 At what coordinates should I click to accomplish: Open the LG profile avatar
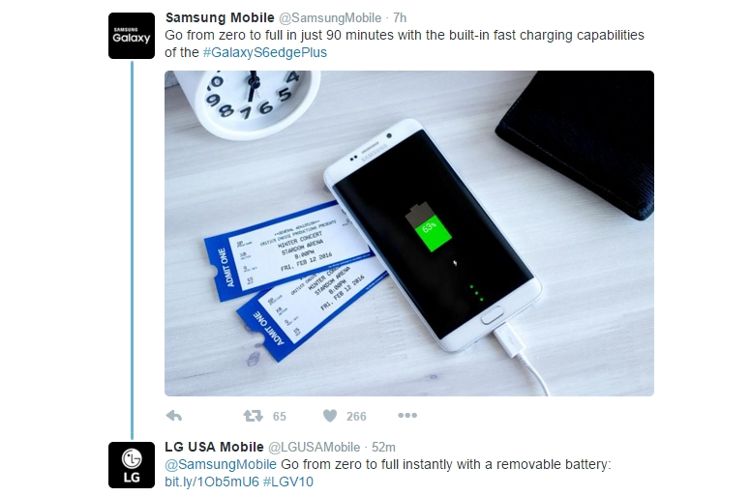(x=132, y=465)
